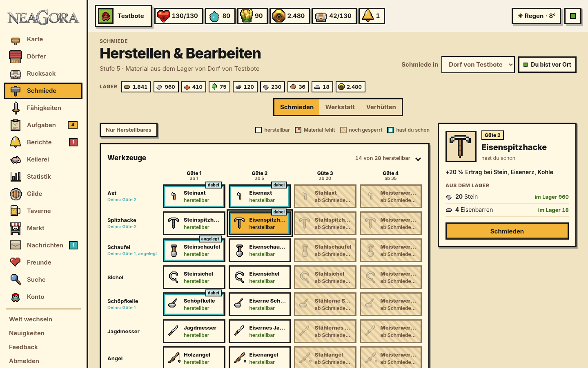Open the Testbote profile menu
Image resolution: width=588 pixels, height=368 pixels.
point(123,16)
